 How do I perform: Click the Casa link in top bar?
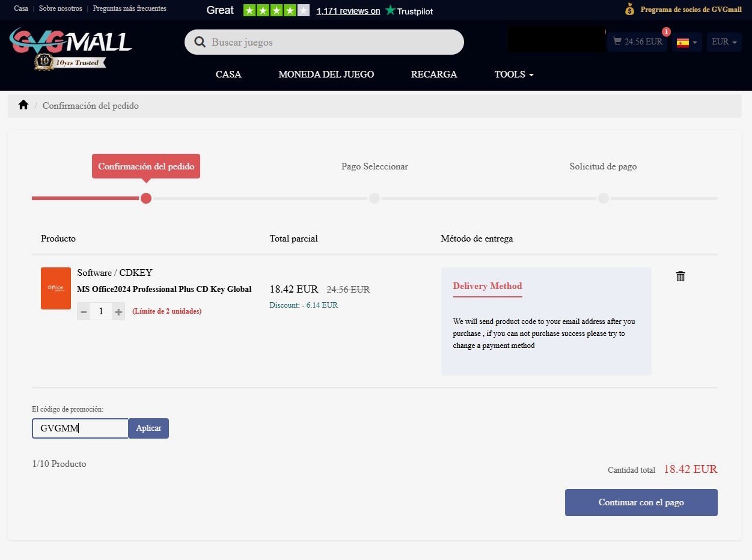(x=21, y=8)
